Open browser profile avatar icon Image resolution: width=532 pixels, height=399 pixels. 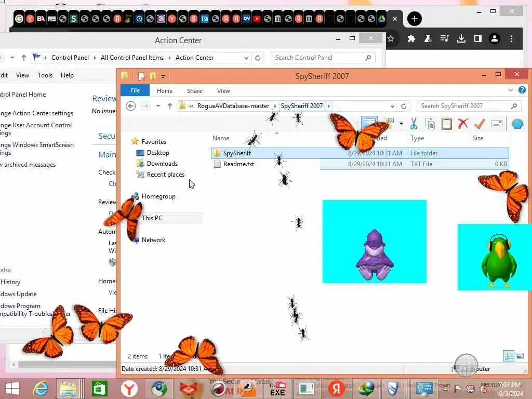coord(495,38)
